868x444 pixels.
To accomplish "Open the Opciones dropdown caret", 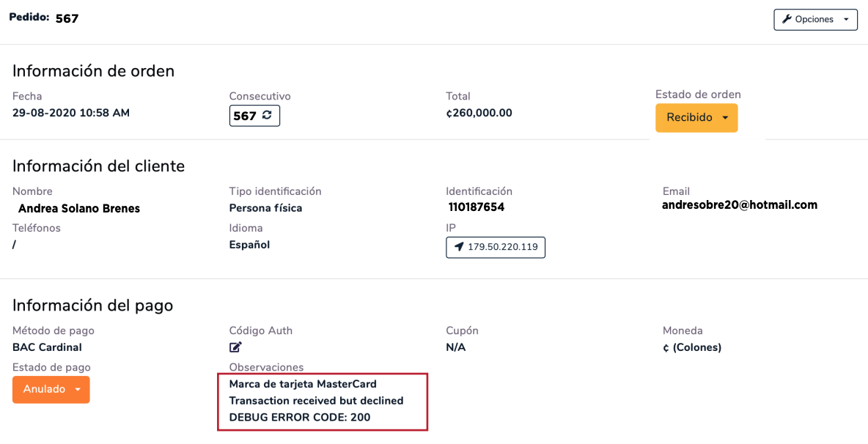I will [846, 20].
